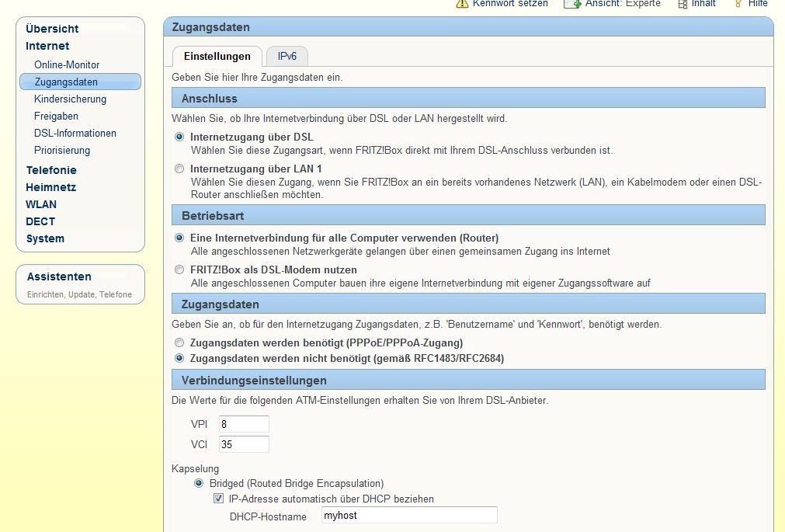Expand the Heimnetz menu section
Viewport: 785px width, 532px height.
[50, 187]
